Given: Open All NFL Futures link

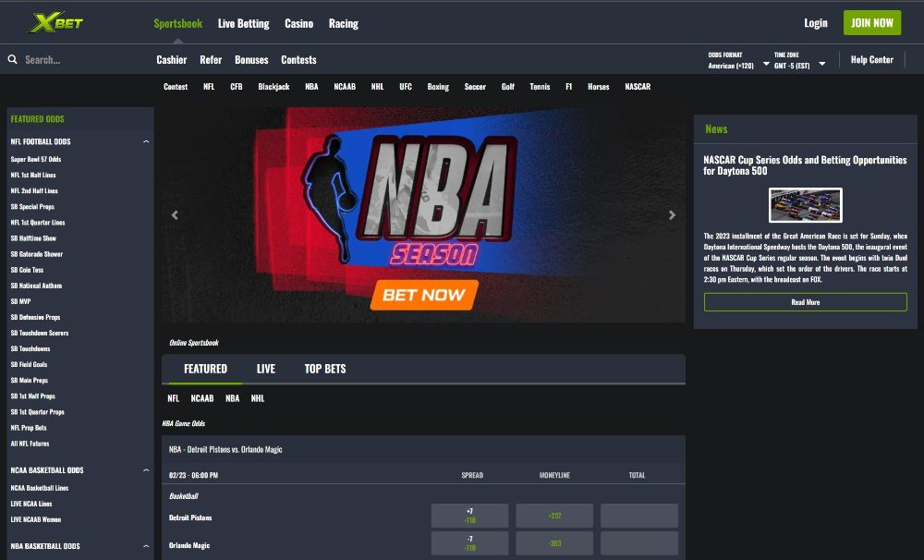Looking at the screenshot, I should coord(30,444).
